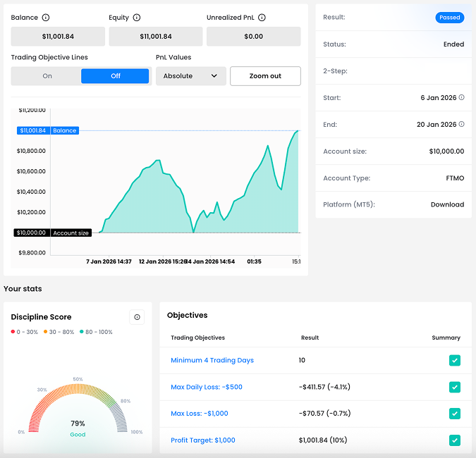This screenshot has height=458, width=476.
Task: Download the MT5 platform
Action: [447, 204]
